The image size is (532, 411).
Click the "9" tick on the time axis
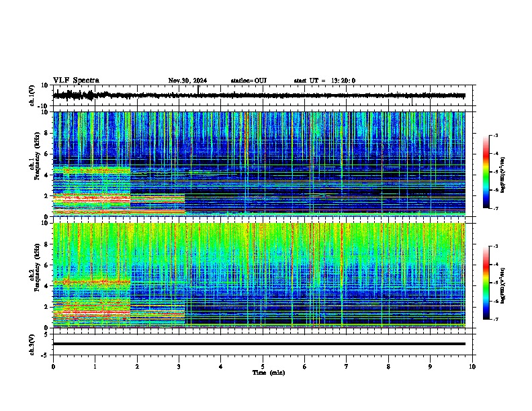pyautogui.click(x=430, y=367)
